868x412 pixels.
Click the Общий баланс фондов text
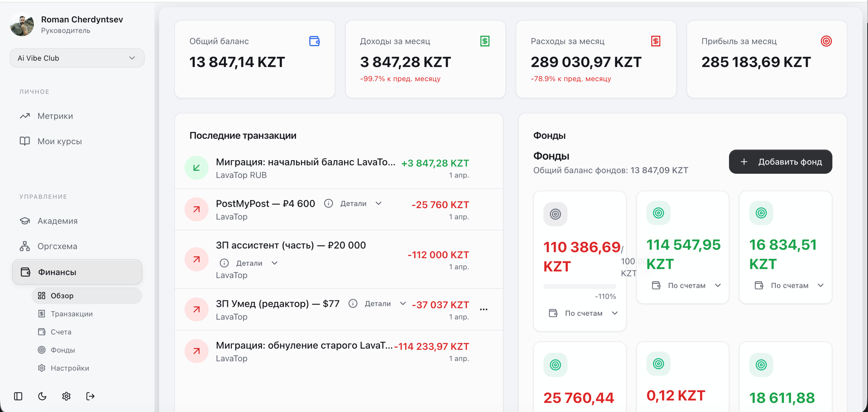[x=611, y=171]
